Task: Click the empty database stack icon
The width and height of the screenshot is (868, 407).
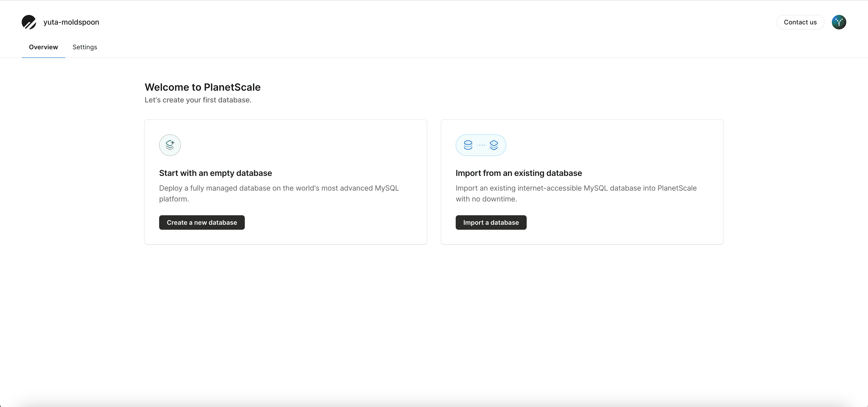Action: tap(170, 145)
